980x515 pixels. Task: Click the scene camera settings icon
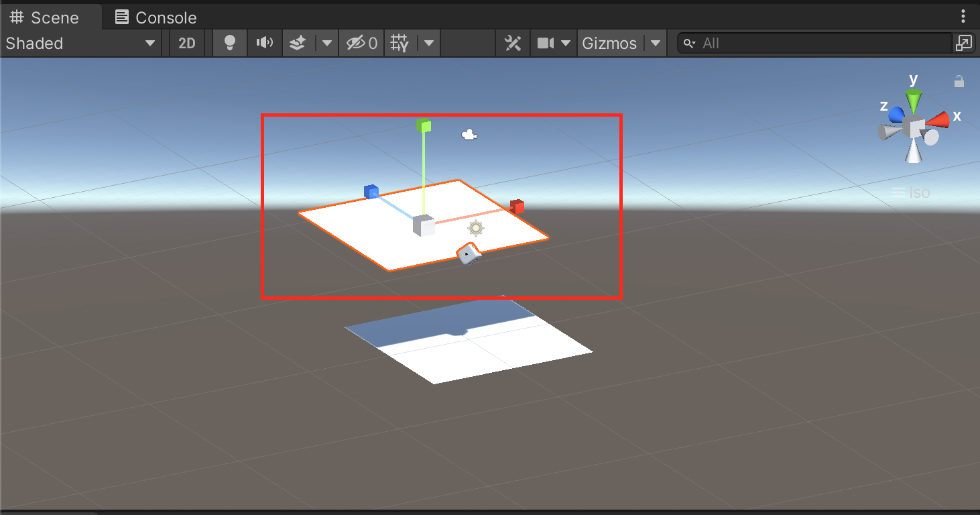[546, 44]
